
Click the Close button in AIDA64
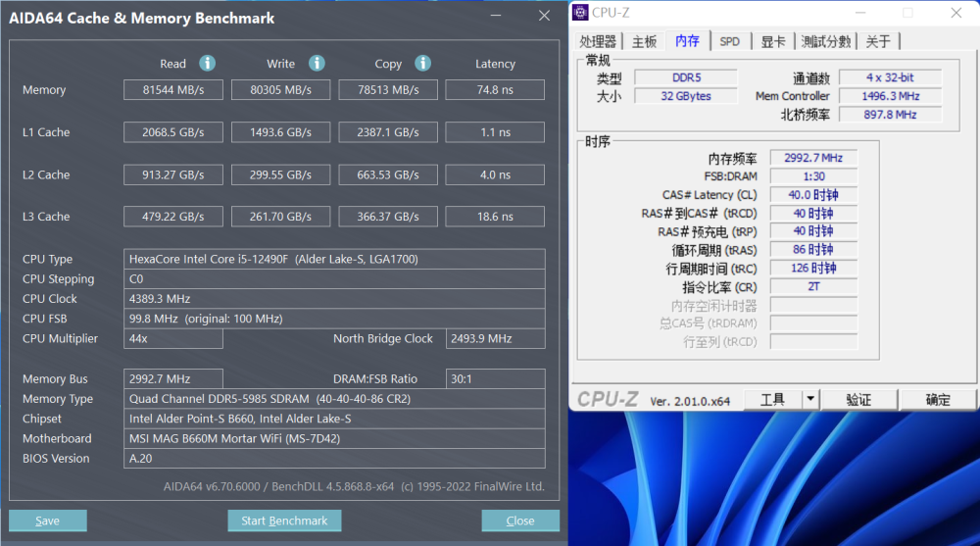(520, 521)
